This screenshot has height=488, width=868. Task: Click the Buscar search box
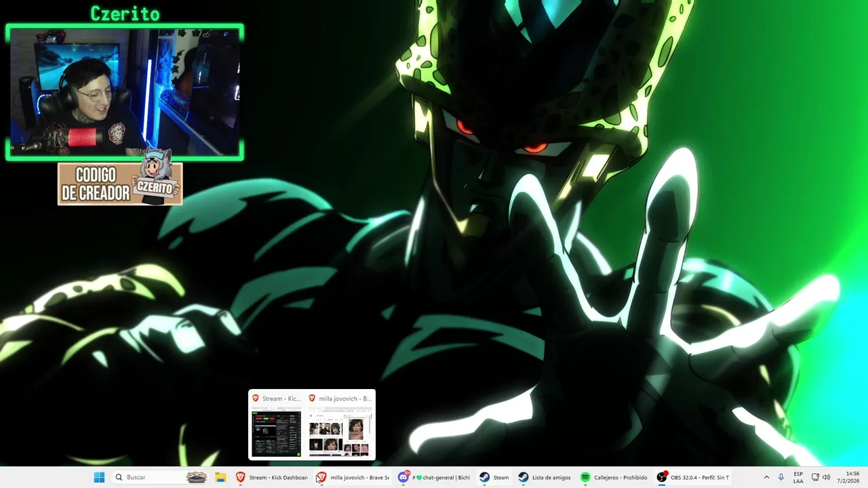pyautogui.click(x=160, y=477)
